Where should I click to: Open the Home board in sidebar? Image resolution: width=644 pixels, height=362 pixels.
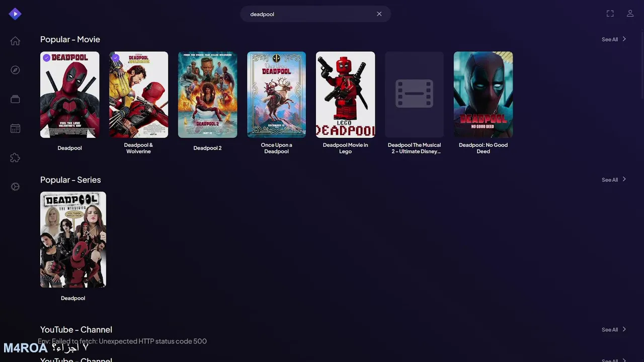(15, 41)
